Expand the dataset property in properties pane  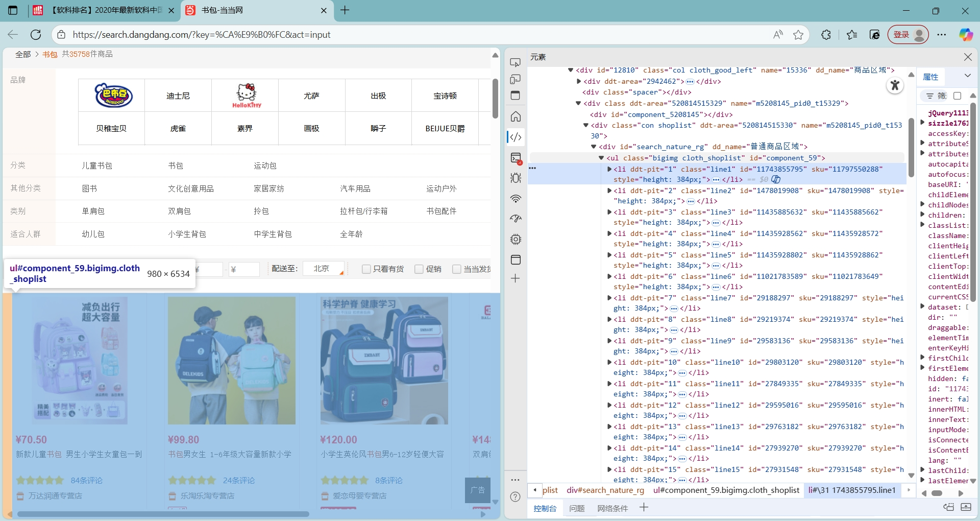click(922, 306)
